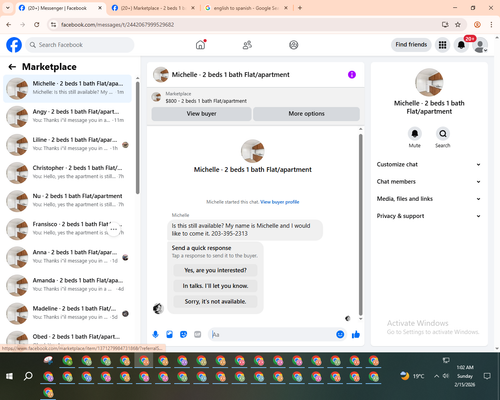Click the chat messages scrollbar

[360, 225]
